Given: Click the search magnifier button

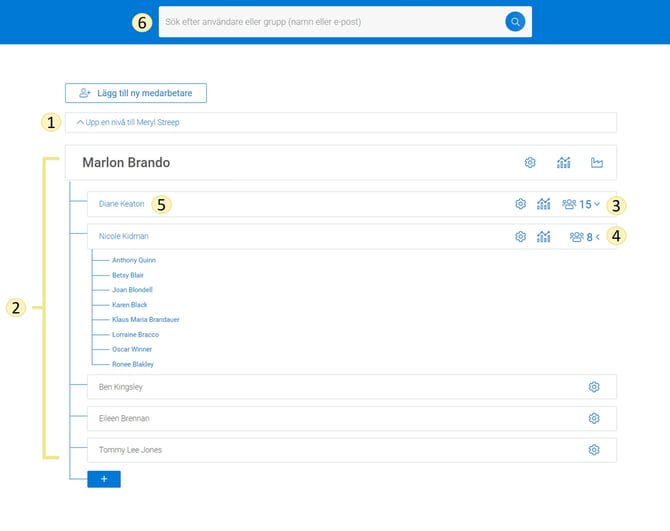Looking at the screenshot, I should point(515,22).
